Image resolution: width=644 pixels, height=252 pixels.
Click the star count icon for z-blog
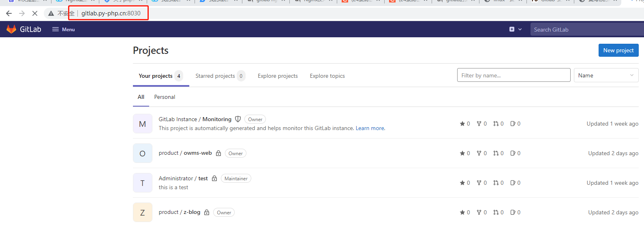click(462, 212)
